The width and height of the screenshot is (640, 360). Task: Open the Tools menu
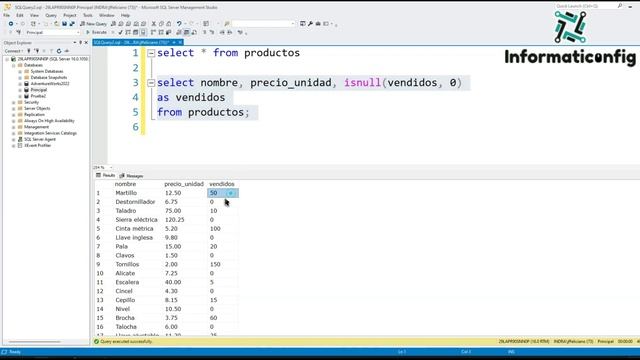point(88,15)
